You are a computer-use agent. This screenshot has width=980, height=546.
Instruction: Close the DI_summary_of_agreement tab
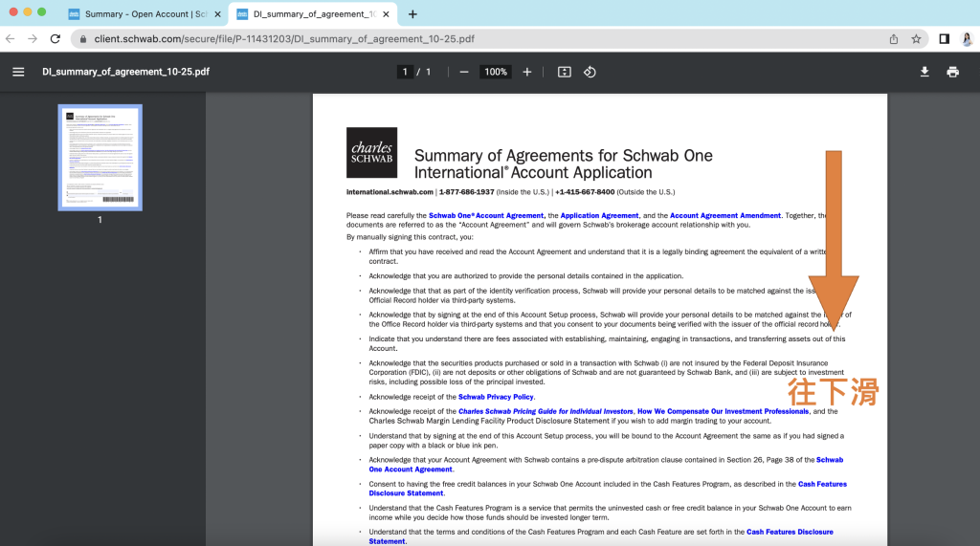[x=387, y=13]
